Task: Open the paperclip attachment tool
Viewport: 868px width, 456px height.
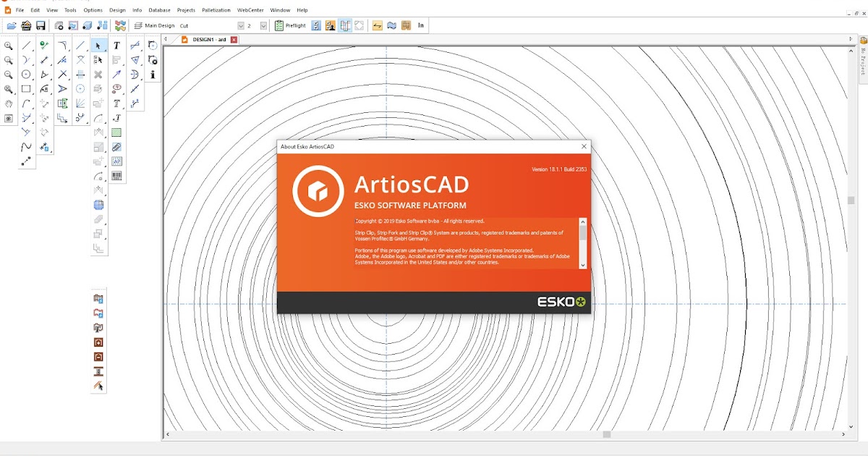Action: [x=116, y=147]
